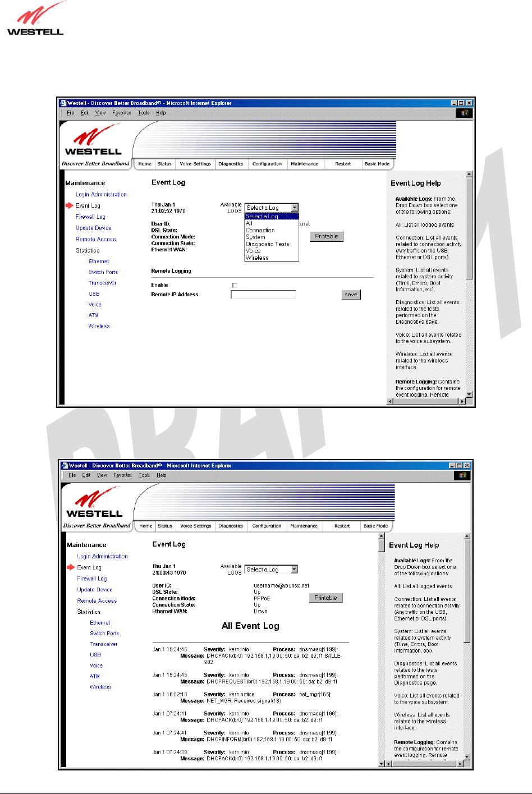Open Transceiver statistics in lower window
The image size is (532, 794).
pos(104,644)
